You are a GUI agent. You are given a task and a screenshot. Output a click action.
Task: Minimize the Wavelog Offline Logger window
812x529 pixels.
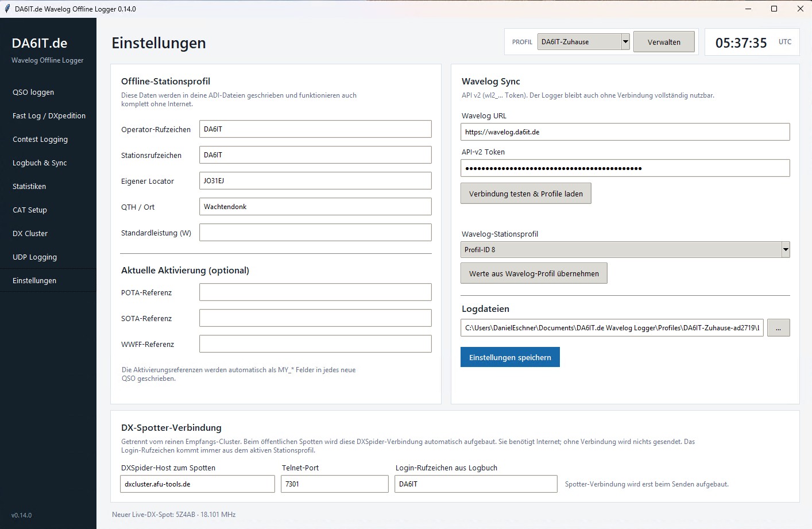tap(748, 9)
